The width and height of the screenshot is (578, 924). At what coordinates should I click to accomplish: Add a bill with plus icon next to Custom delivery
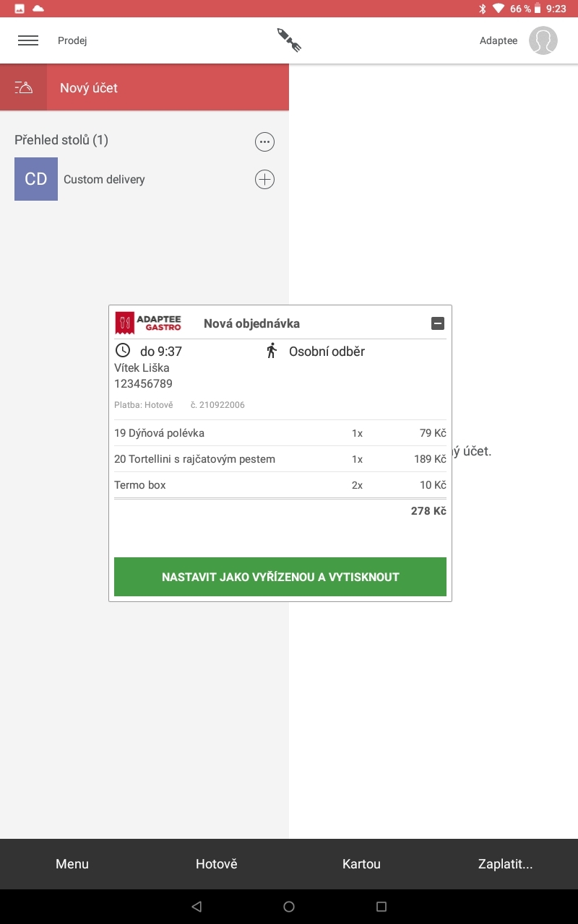click(x=264, y=179)
